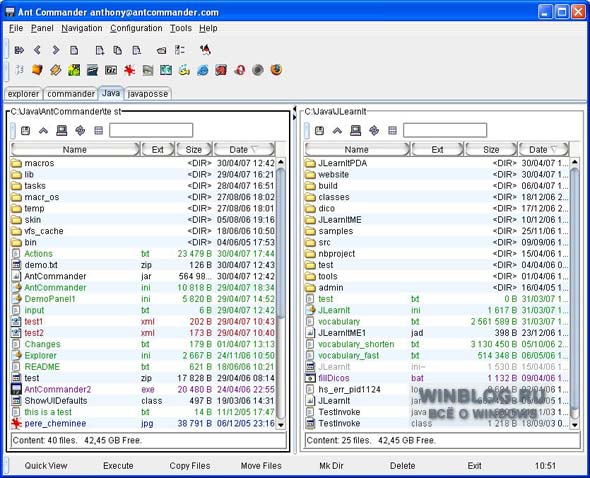Click the Mk Dir button
Viewport: 590px width, 478px height.
click(331, 466)
